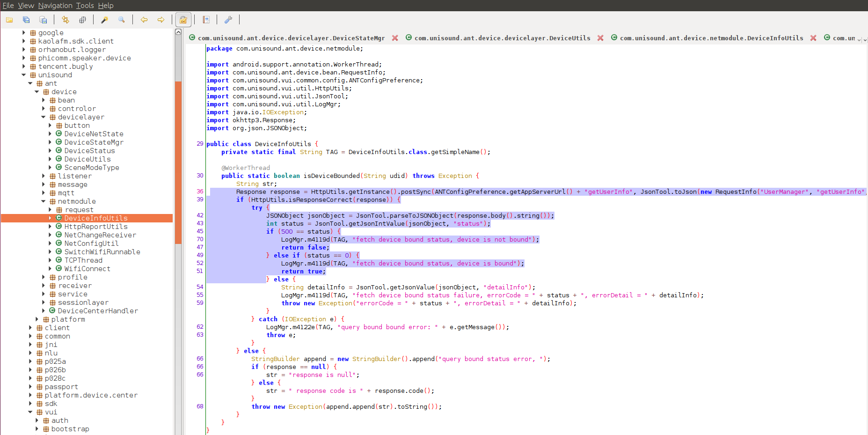The height and width of the screenshot is (435, 868).
Task: Click the DeviceNetState class icon
Action: [59, 134]
